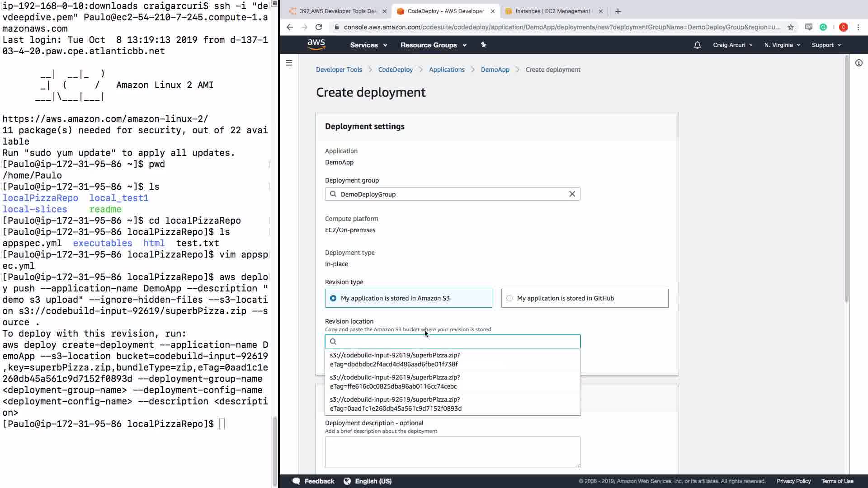Click the AWS logo home icon
The image size is (868, 488).
click(316, 45)
